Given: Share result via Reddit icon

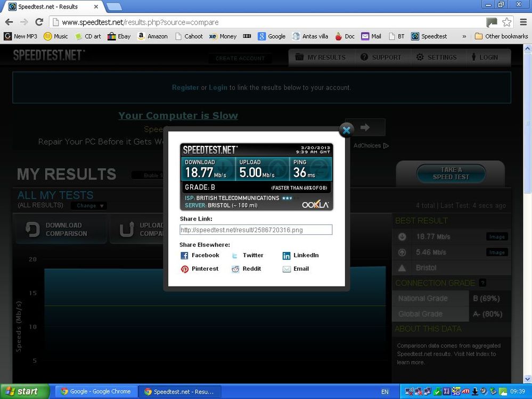Looking at the screenshot, I should 235,269.
